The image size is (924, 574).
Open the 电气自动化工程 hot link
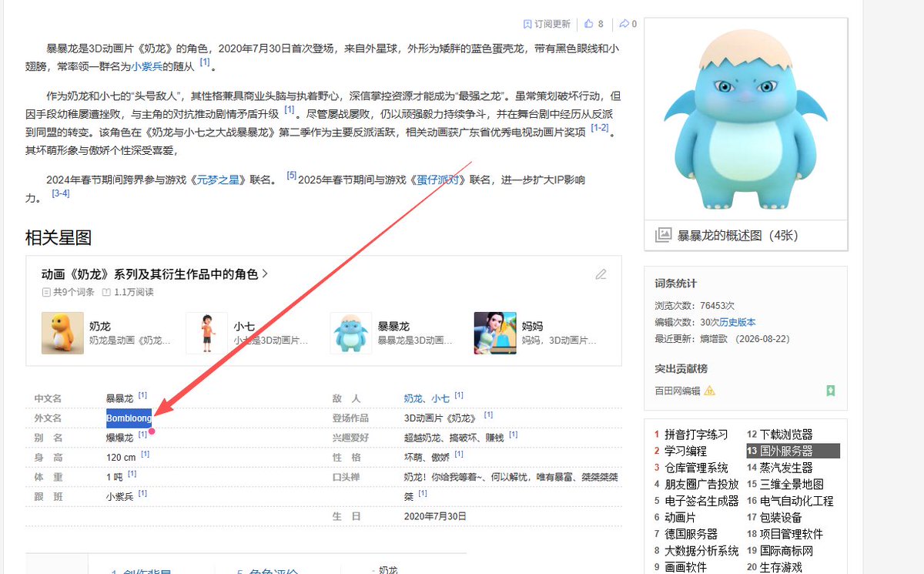tap(797, 501)
